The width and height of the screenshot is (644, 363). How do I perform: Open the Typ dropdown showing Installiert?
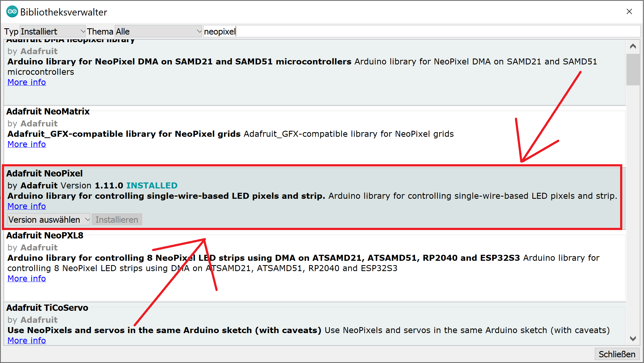pos(53,32)
